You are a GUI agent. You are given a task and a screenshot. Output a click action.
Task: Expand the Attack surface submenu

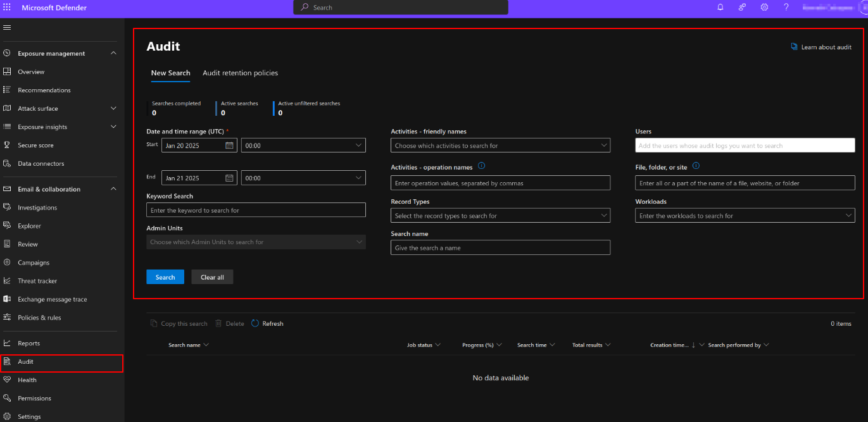pos(113,108)
